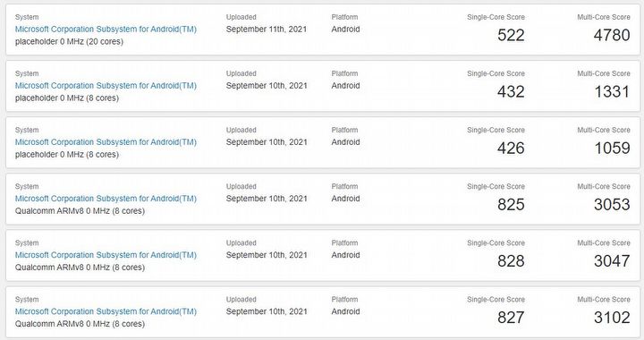
Task: Click the 1059 multi-core score
Action: pos(612,149)
